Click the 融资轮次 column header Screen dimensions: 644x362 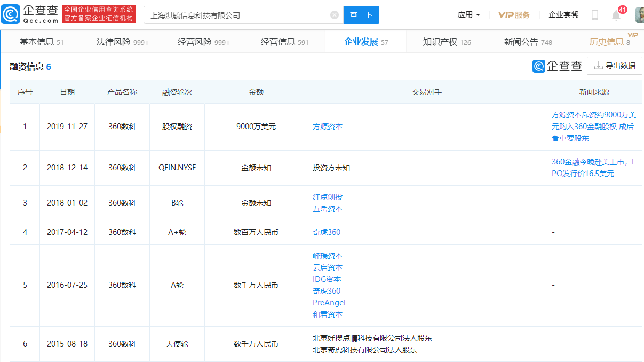pyautogui.click(x=177, y=92)
